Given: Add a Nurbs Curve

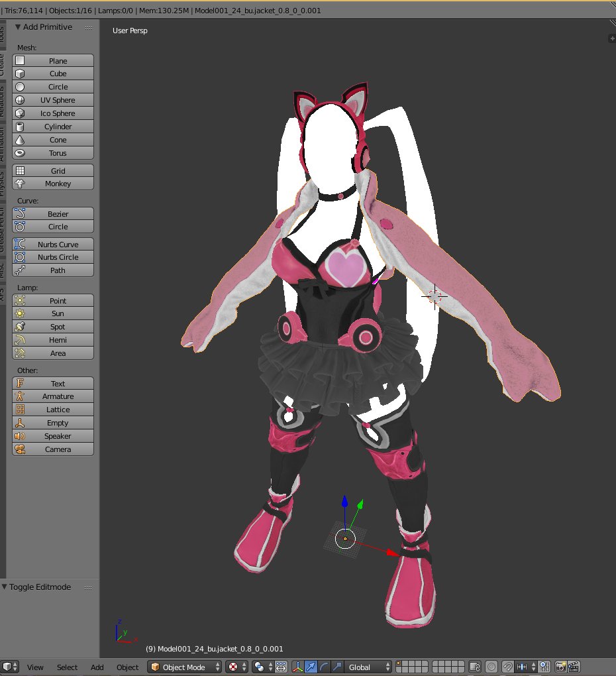Looking at the screenshot, I should [53, 245].
